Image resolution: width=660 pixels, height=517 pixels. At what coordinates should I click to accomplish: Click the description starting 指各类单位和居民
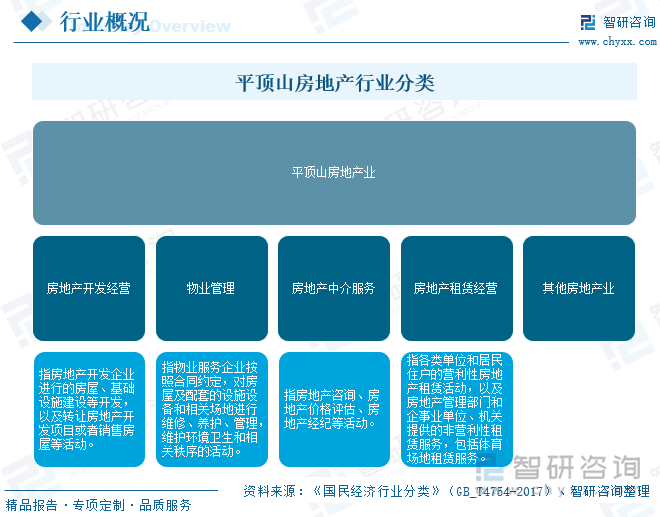tap(457, 409)
